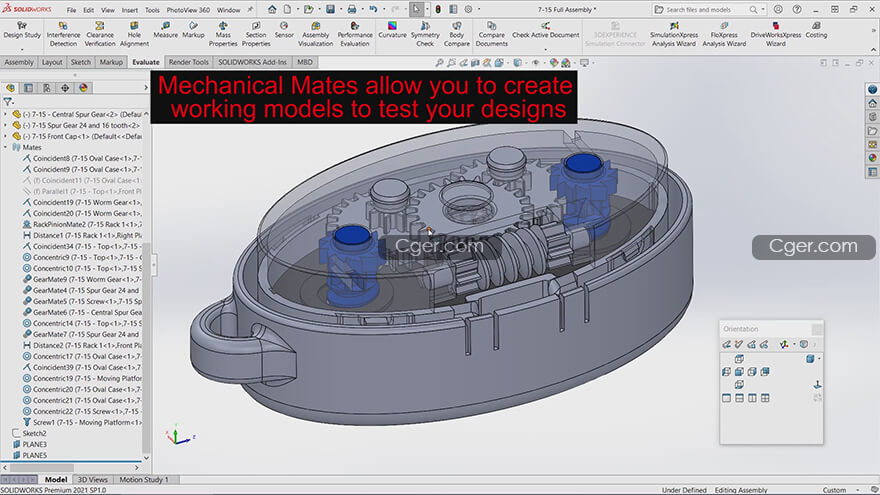Add a Sensor

[x=284, y=30]
